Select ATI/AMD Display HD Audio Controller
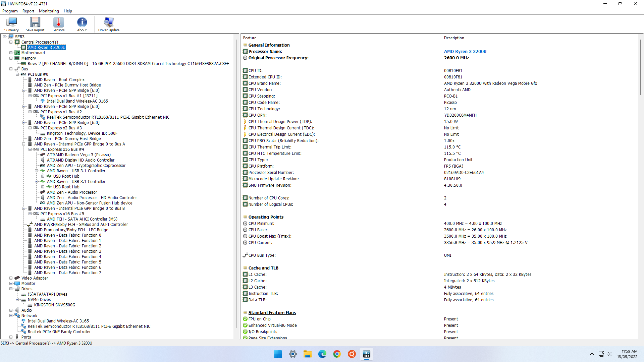Screen dimensions: 644x362 pyautogui.click(x=80, y=160)
